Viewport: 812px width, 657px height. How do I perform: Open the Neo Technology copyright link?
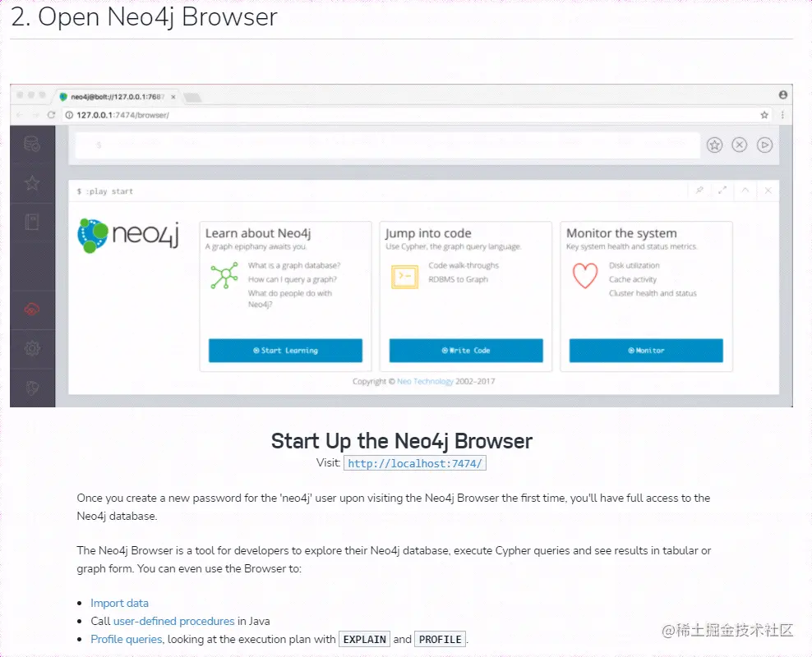[425, 381]
